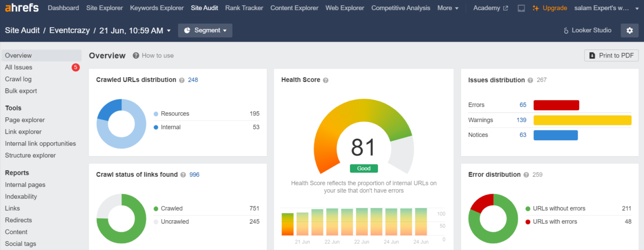Open the settings gear button
Image resolution: width=644 pixels, height=250 pixels.
coord(630,31)
